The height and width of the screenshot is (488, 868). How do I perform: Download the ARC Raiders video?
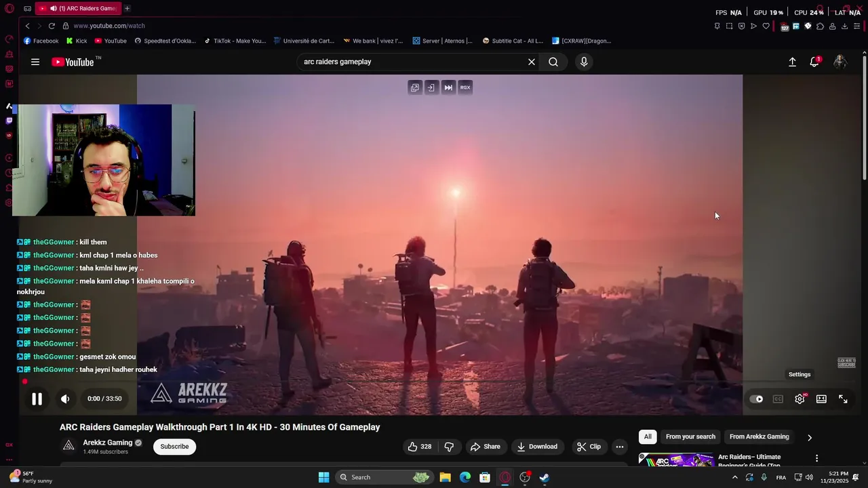click(x=537, y=447)
